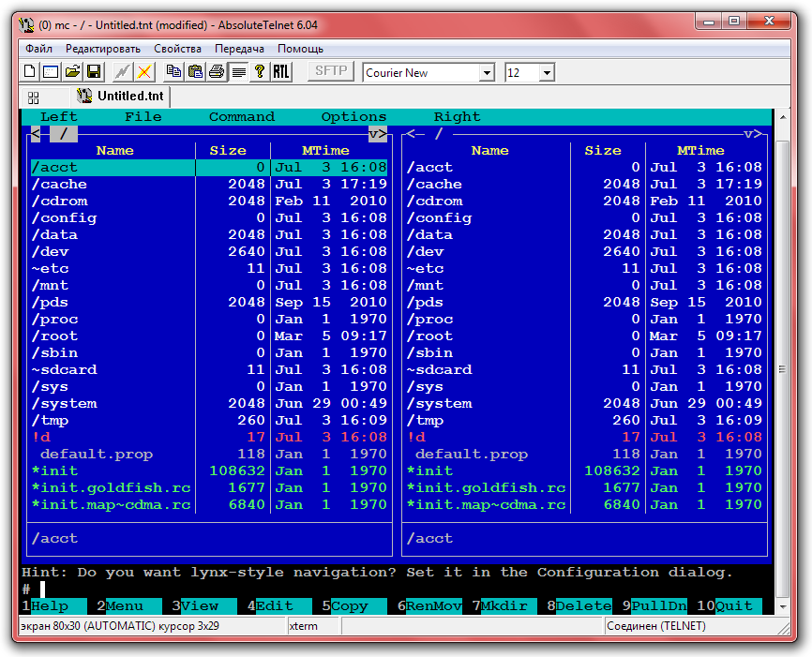Viewport: 812px width, 657px height.
Task: Open the mc Left menu
Action: pyautogui.click(x=58, y=117)
